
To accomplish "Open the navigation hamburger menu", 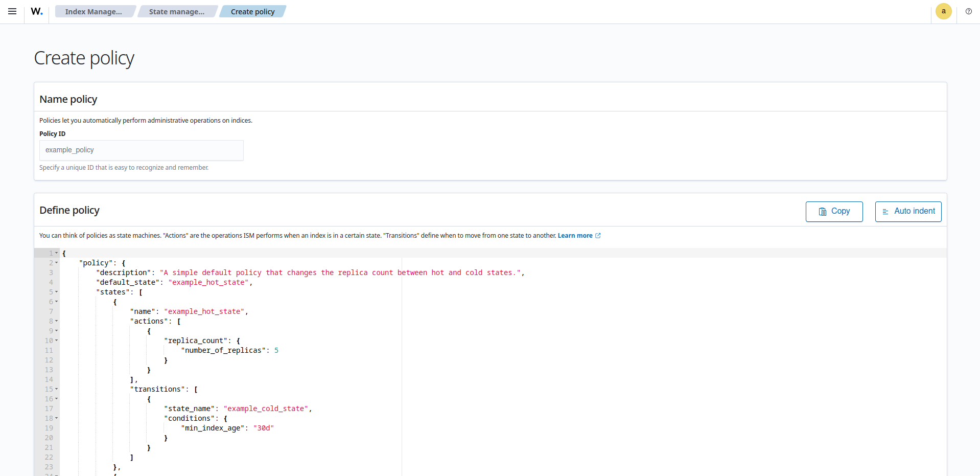I will tap(12, 11).
